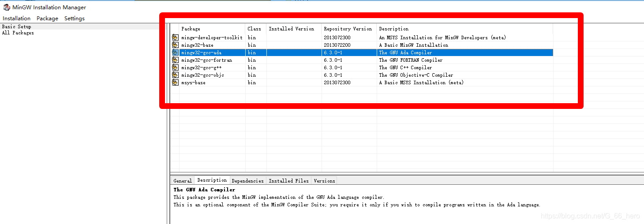Select Basic Setup in the left pane
The width and height of the screenshot is (644, 224).
click(x=17, y=26)
